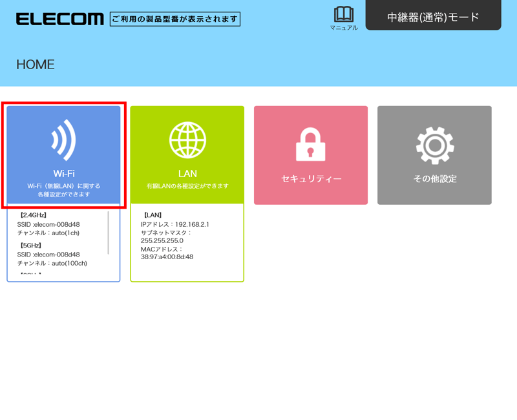This screenshot has width=517, height=420.
Task: Open the 中継器(通常)モード mode button
Action: point(433,17)
